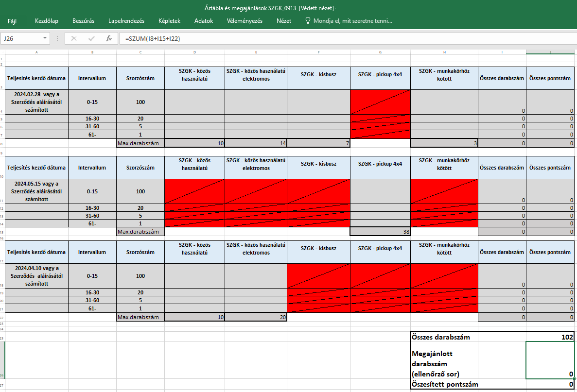Screen dimensions: 577x392
Task: Click the Cancel X icon in formula bar
Action: (74, 38)
